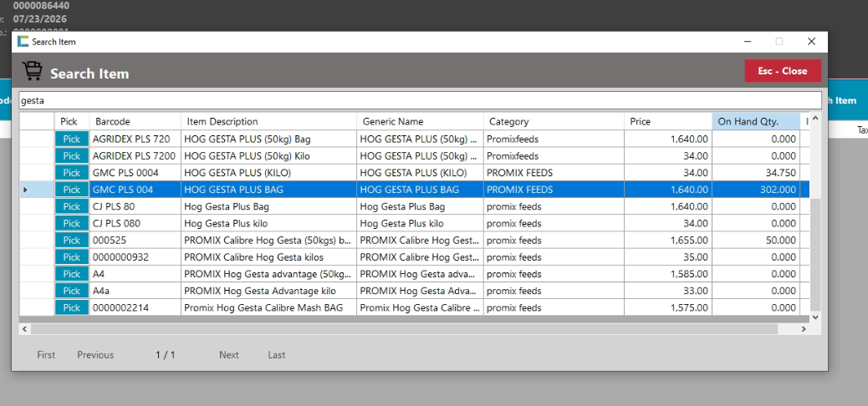Pick GMC PLS 004 selected item
Viewport: 868px width, 406px height.
point(71,190)
